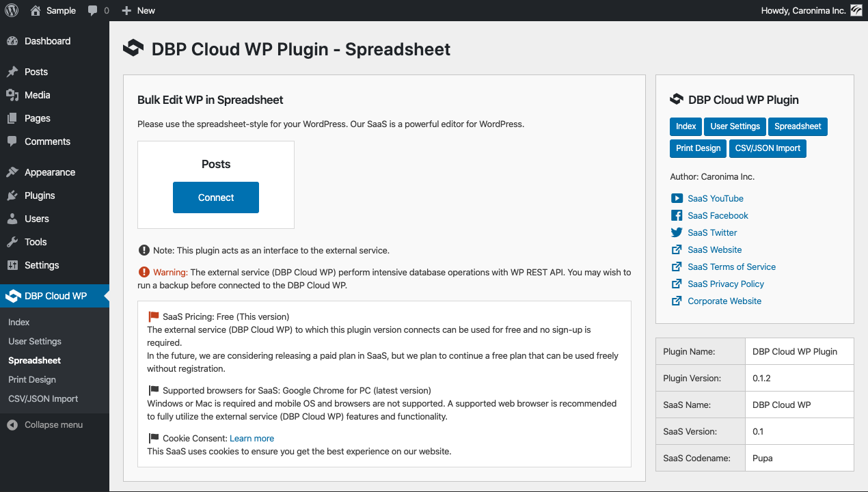Open Print Design submenu item
This screenshot has width=868, height=492.
pos(32,379)
